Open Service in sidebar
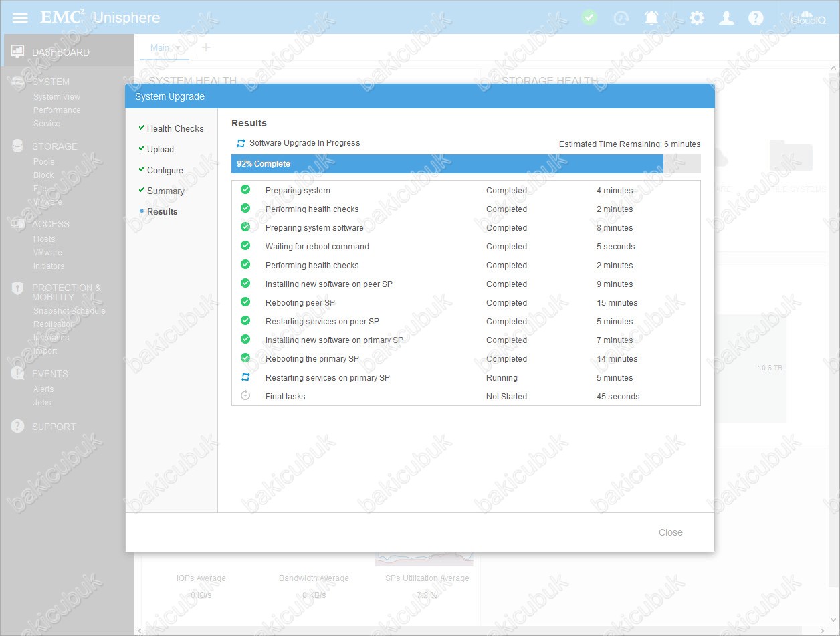The image size is (840, 636). pos(47,124)
